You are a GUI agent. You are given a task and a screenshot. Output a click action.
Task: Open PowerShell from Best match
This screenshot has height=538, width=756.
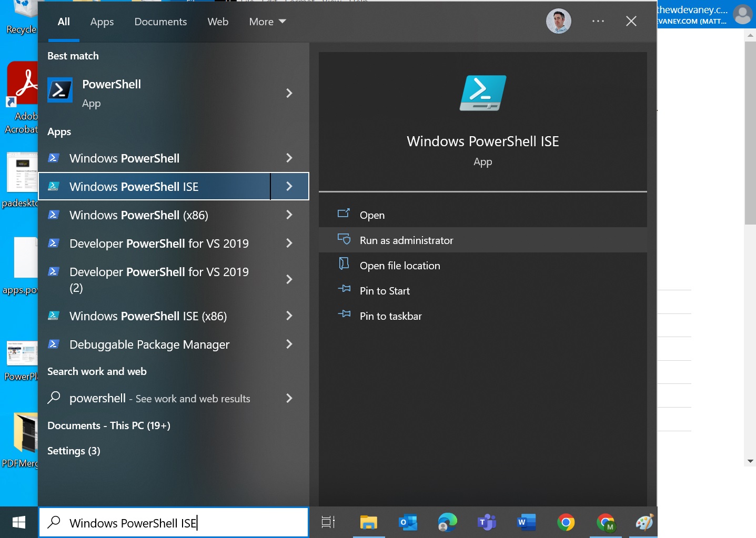point(112,93)
